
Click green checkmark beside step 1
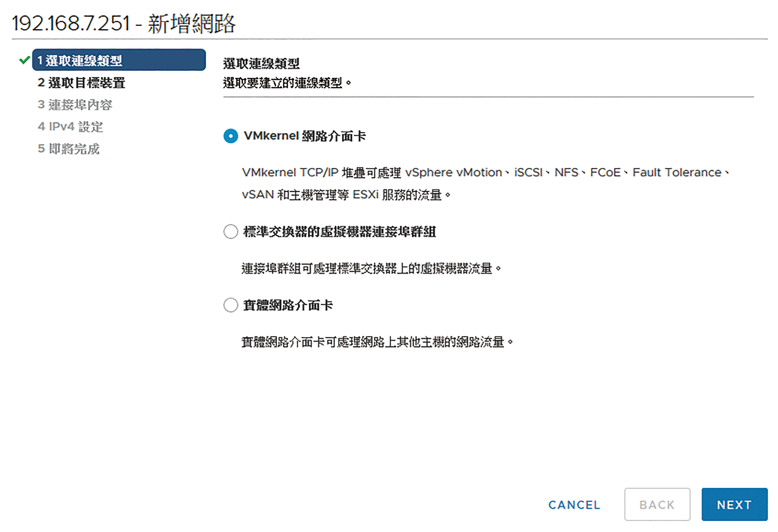[x=24, y=60]
